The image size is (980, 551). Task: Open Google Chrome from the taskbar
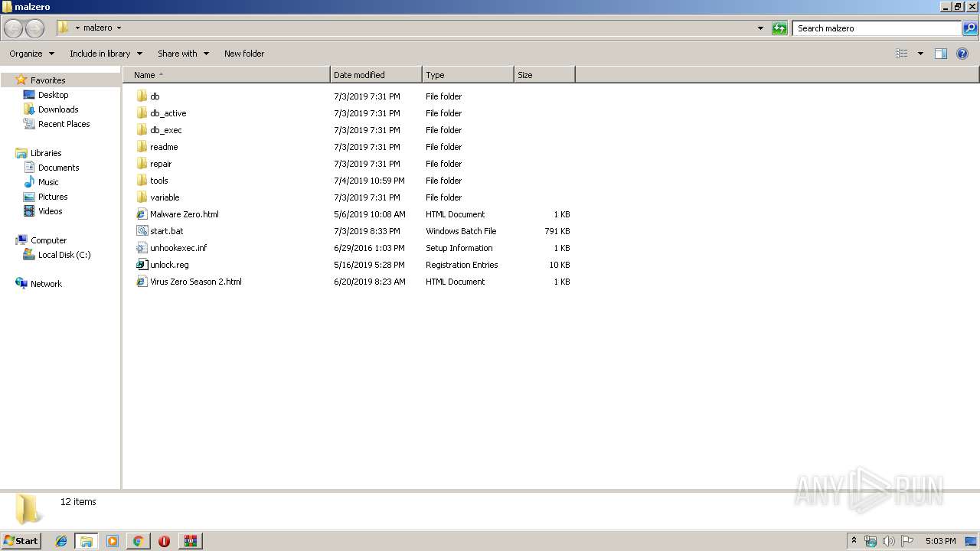point(138,541)
